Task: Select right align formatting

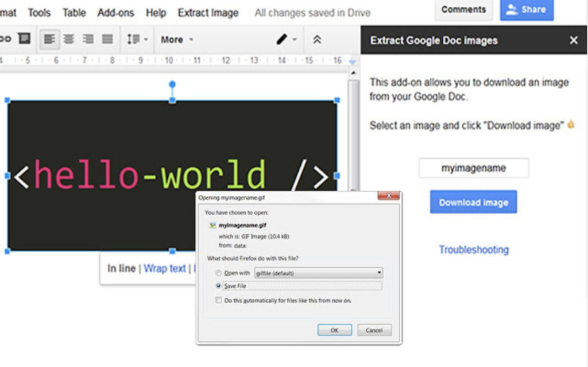Action: click(x=88, y=39)
